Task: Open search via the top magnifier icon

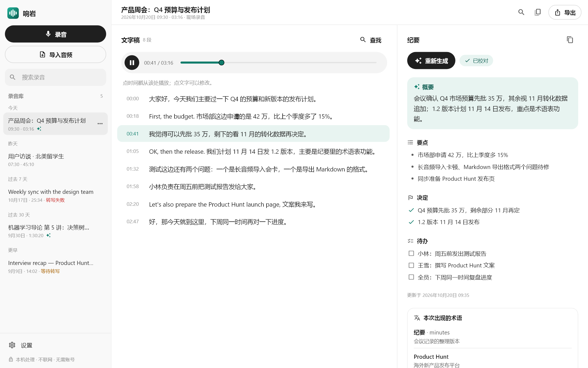Action: (x=521, y=12)
